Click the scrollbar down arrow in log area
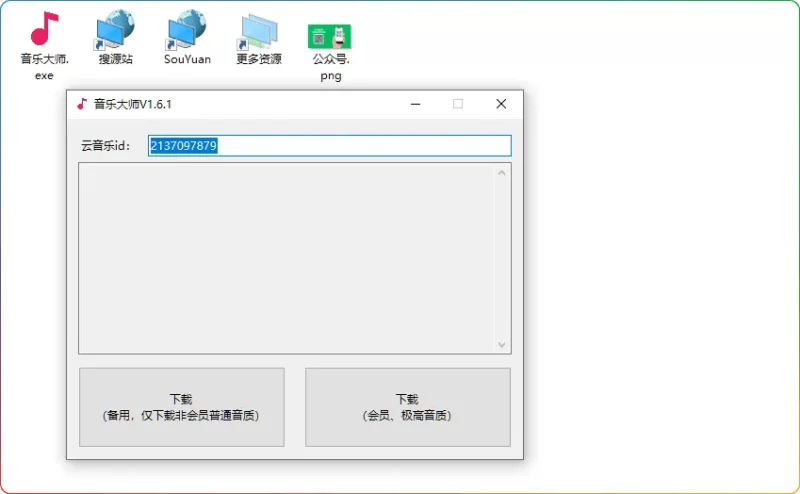This screenshot has width=800, height=494. point(502,344)
